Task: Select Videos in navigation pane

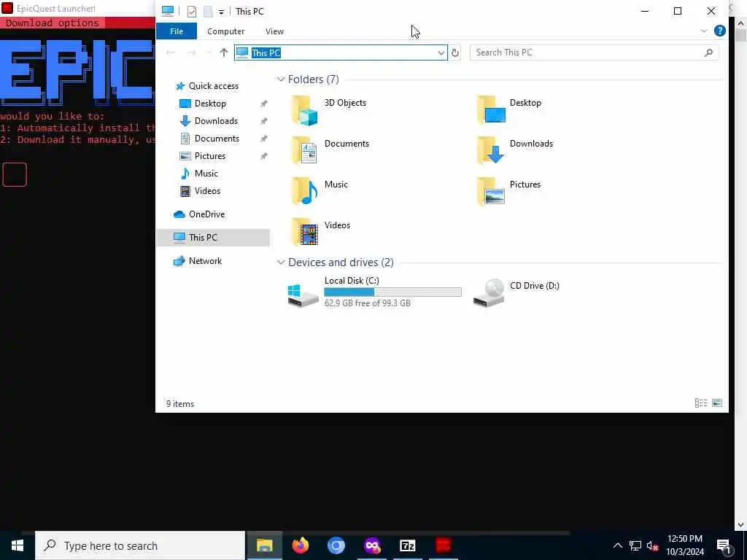Action: (x=207, y=191)
